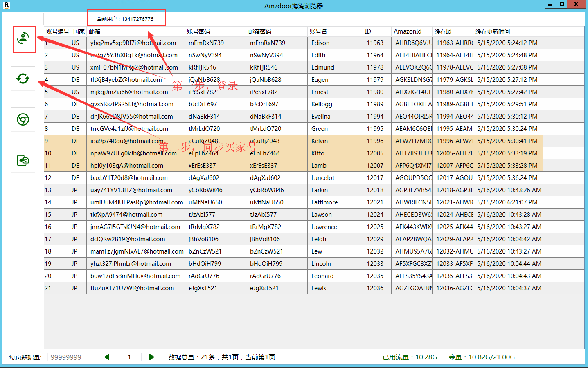Click timestamp 5/15/2020 6:21:07 PM
The height and width of the screenshot is (368, 588).
[x=508, y=202]
